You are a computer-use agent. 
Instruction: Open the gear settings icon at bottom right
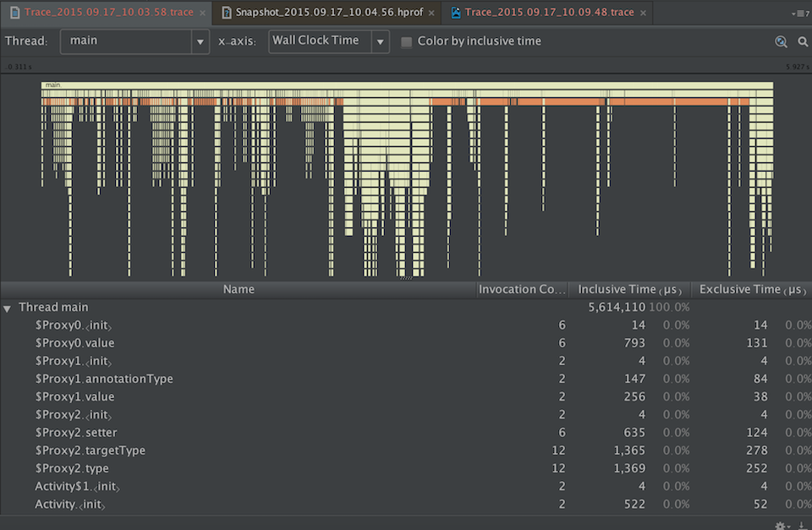point(782,525)
